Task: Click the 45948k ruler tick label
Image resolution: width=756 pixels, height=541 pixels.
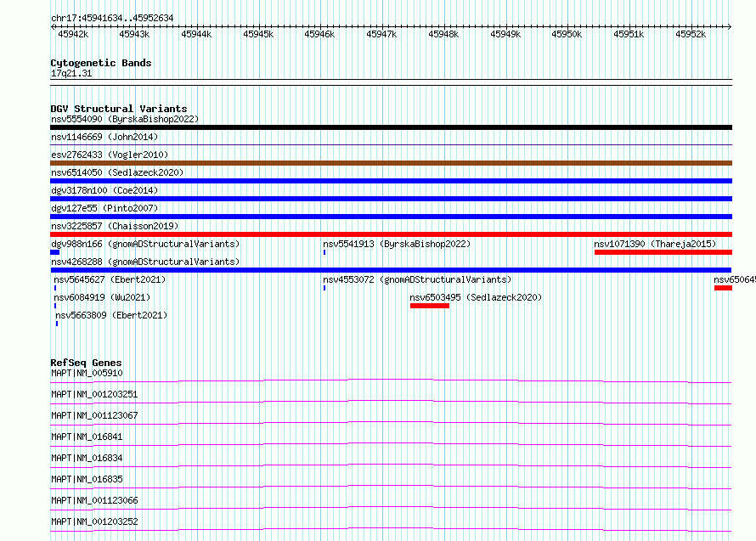Action: pyautogui.click(x=443, y=34)
